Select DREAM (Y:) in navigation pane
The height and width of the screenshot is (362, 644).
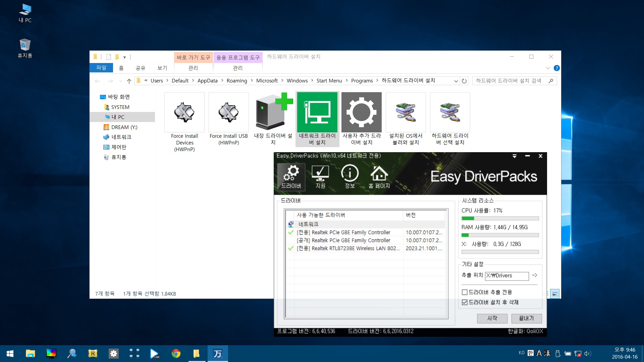(x=124, y=127)
